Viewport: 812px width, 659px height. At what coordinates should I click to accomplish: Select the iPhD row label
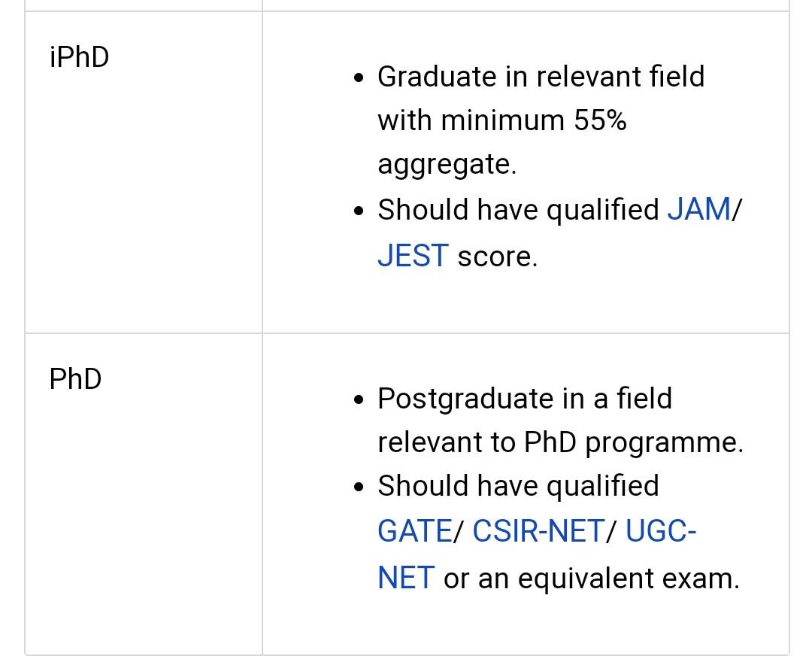(x=79, y=57)
